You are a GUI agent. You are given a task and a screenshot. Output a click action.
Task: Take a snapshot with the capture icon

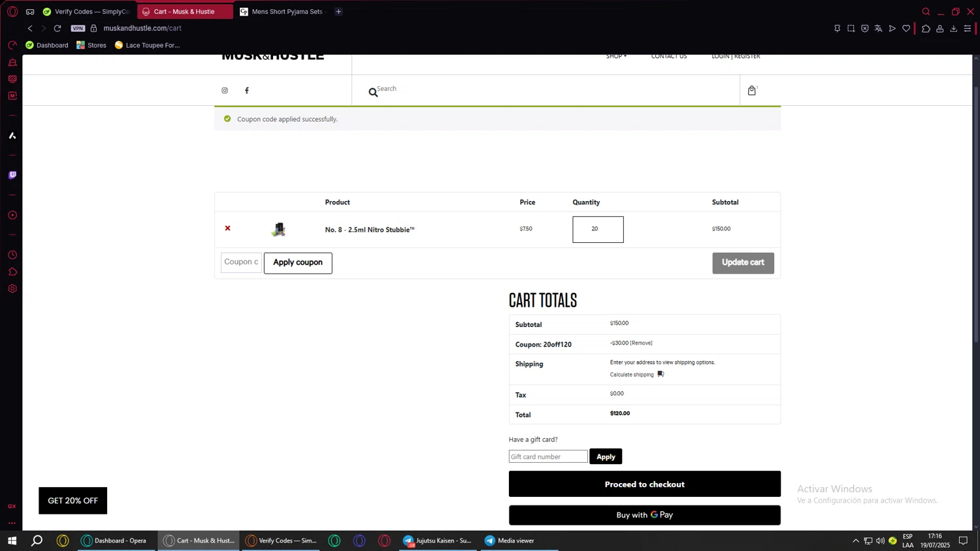pyautogui.click(x=851, y=29)
